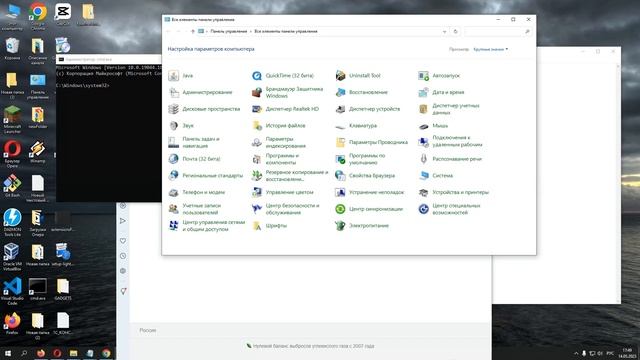
Task: Click the Панель управления breadcrumb
Action: (x=229, y=31)
